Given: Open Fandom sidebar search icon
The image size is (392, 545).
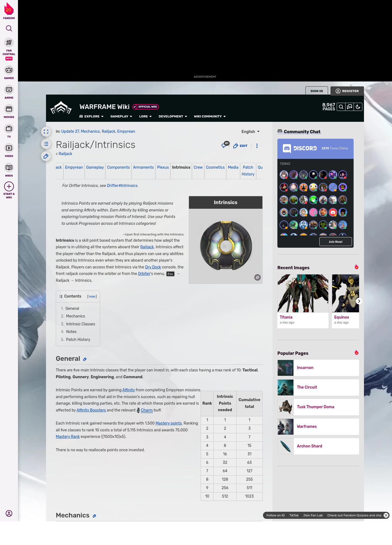Looking at the screenshot, I should pos(9,28).
